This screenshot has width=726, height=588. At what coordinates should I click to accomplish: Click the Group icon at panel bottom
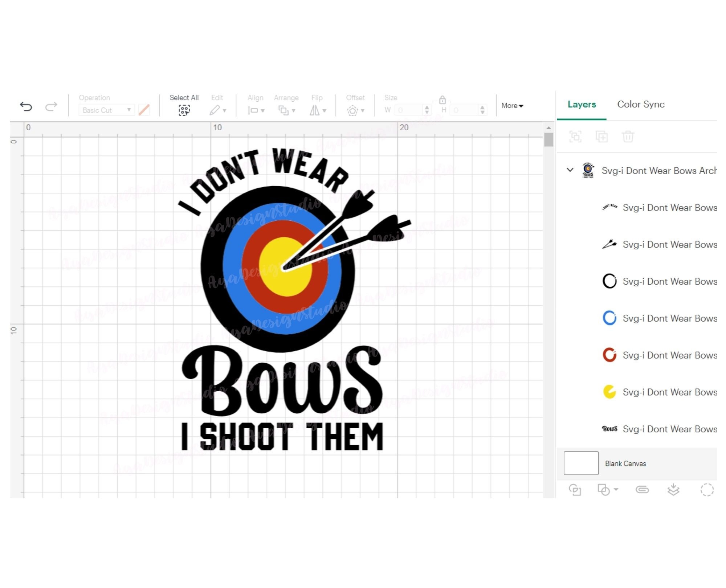pyautogui.click(x=576, y=489)
